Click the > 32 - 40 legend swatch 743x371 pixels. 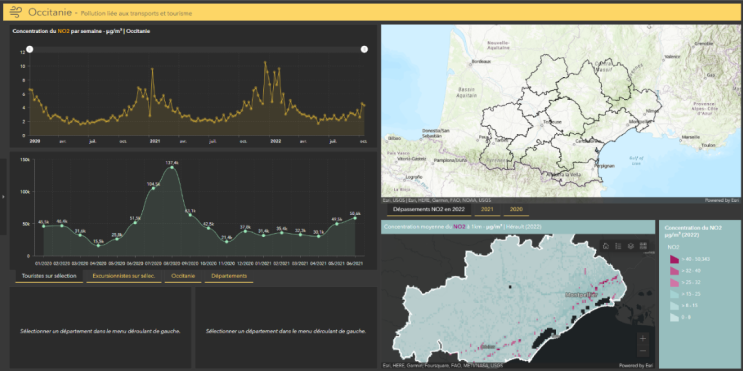674,271
